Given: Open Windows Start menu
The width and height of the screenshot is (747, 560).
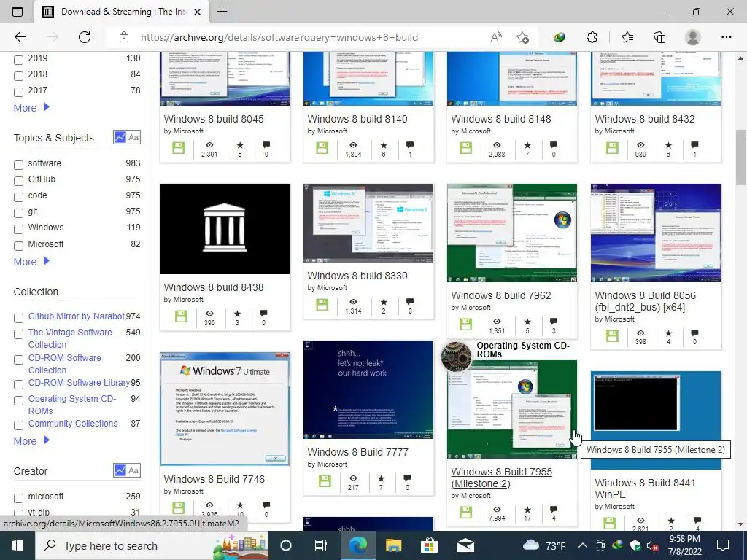Looking at the screenshot, I should [18, 545].
